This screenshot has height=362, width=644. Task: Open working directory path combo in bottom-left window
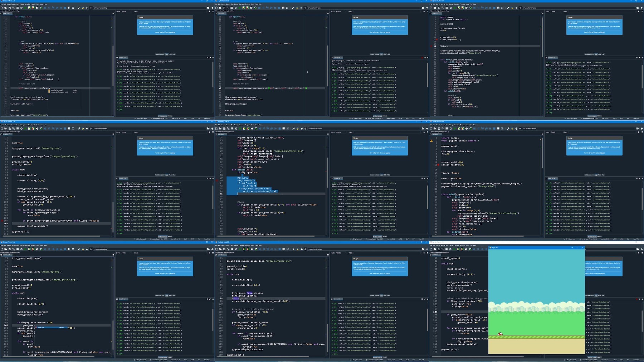pyautogui.click(x=150, y=249)
